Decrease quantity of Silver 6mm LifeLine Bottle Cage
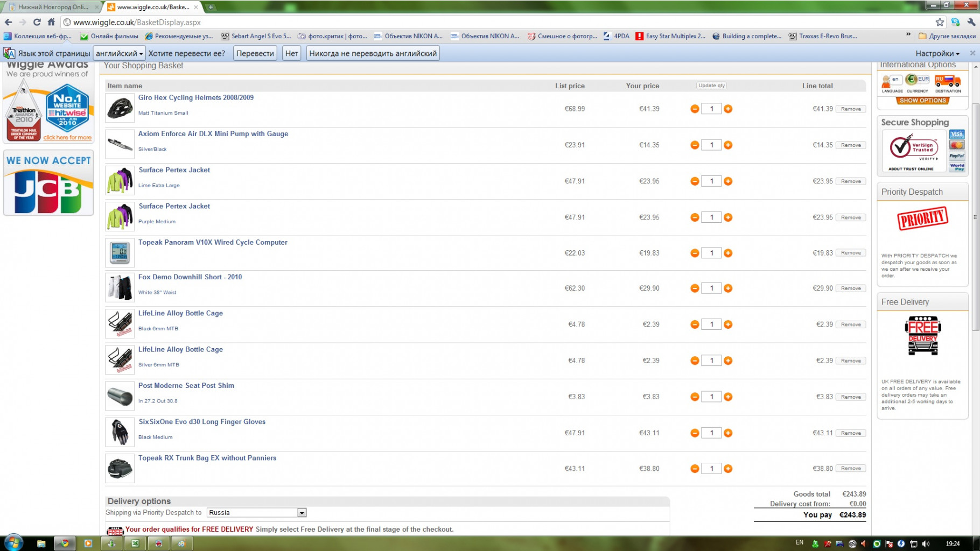980x551 pixels. 695,361
